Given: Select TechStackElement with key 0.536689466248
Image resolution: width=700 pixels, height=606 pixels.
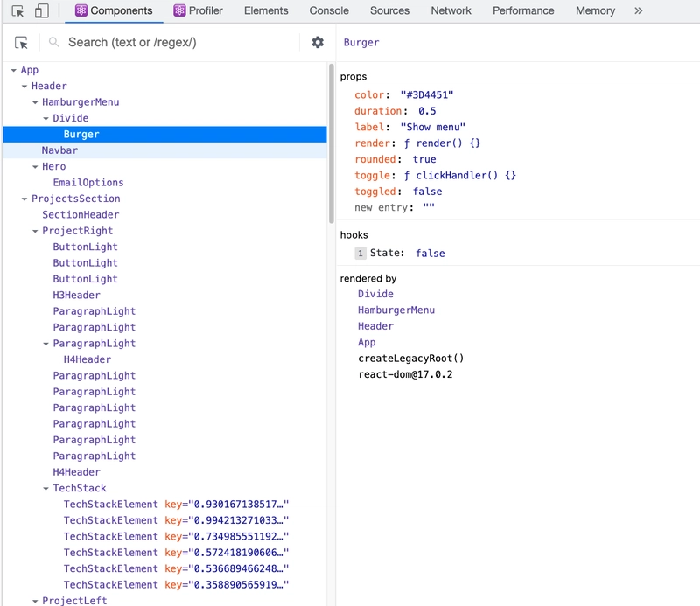Looking at the screenshot, I should click(176, 568).
